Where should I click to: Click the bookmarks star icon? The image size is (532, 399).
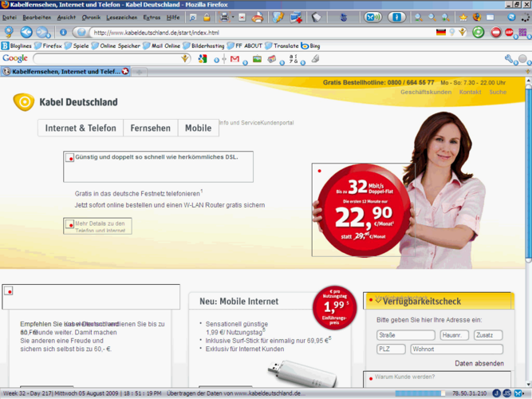click(463, 18)
